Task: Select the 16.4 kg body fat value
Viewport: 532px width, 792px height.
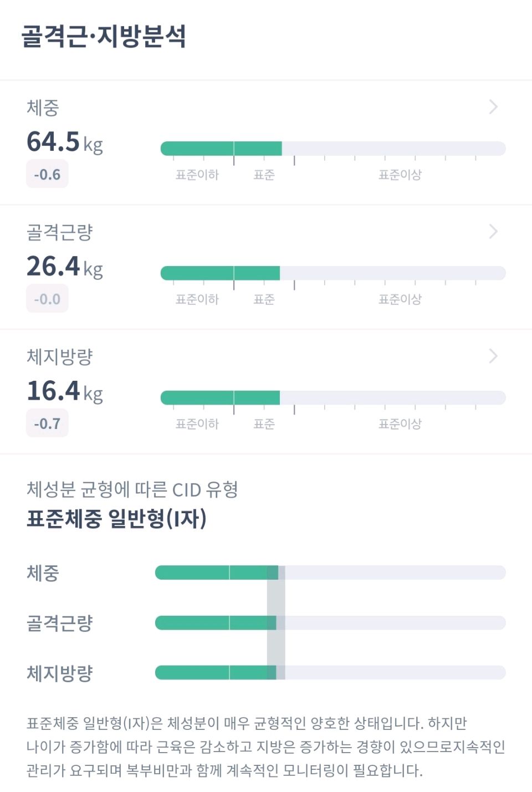Action: point(65,391)
